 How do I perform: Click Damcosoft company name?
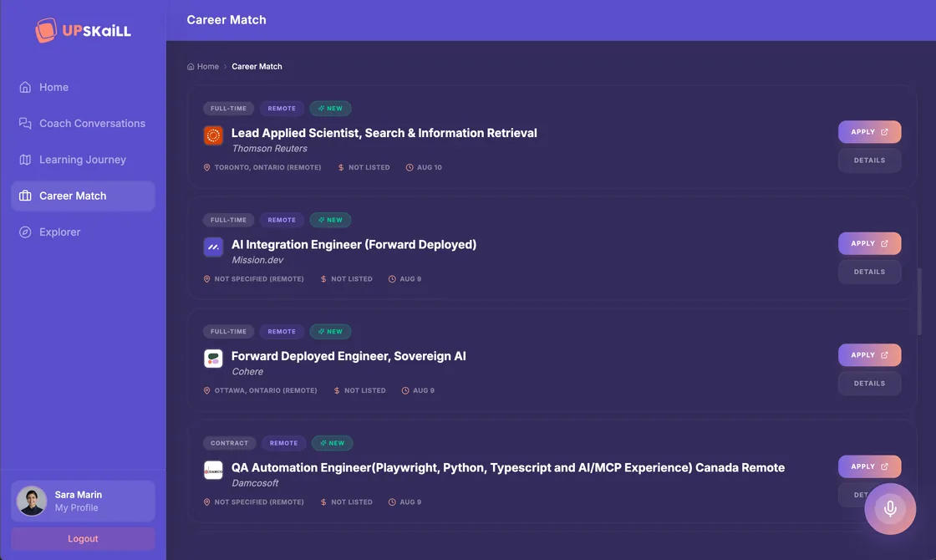point(255,483)
